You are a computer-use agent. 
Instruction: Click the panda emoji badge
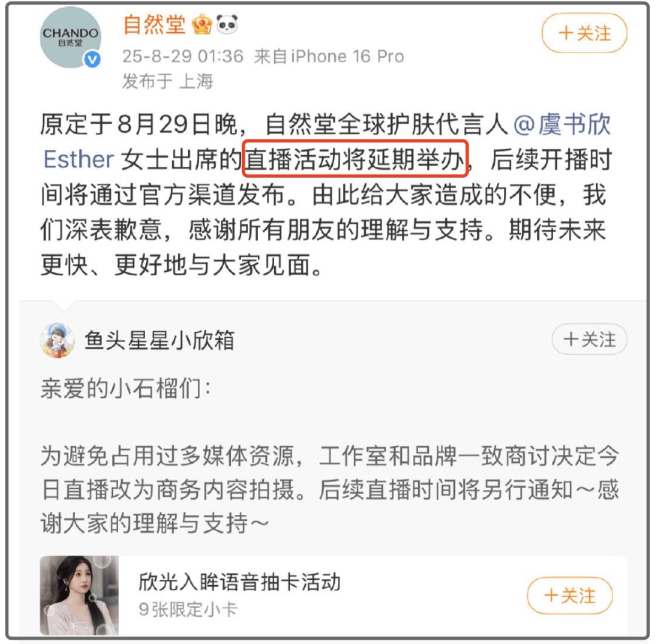pos(227,24)
